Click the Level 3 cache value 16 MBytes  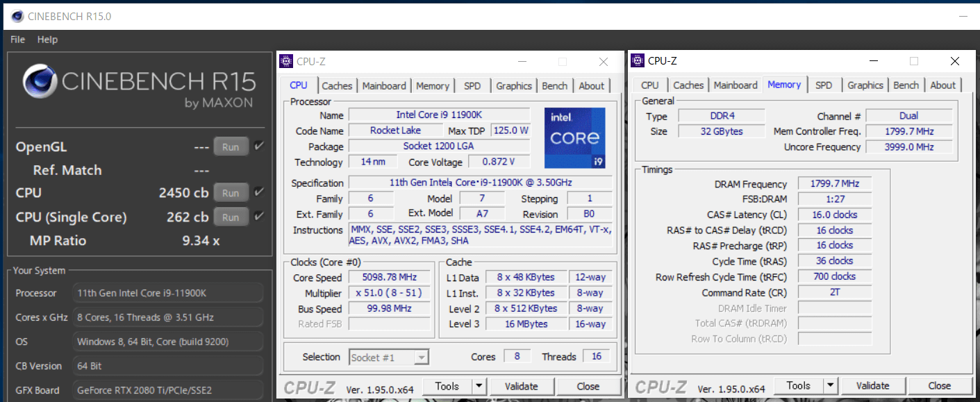tap(526, 324)
